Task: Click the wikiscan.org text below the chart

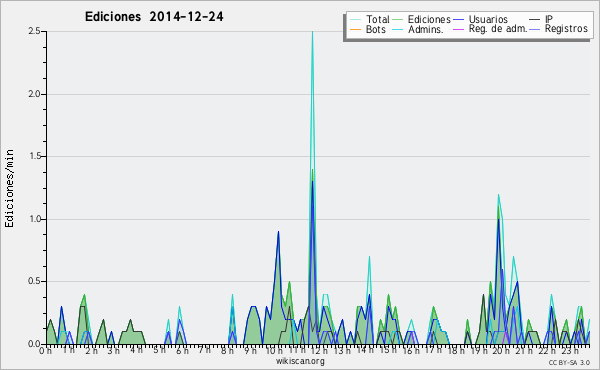Action: (x=300, y=361)
